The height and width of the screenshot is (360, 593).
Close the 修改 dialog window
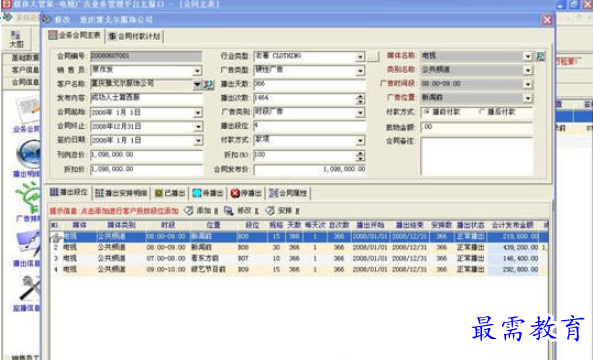click(x=547, y=20)
